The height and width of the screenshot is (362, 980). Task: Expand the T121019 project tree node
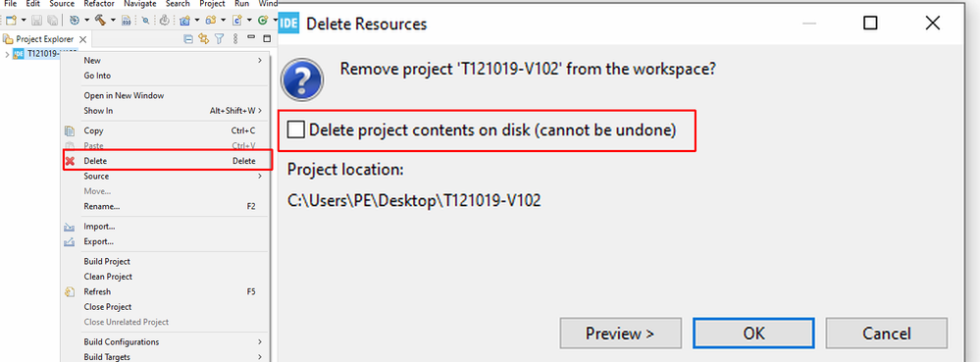pos(6,54)
